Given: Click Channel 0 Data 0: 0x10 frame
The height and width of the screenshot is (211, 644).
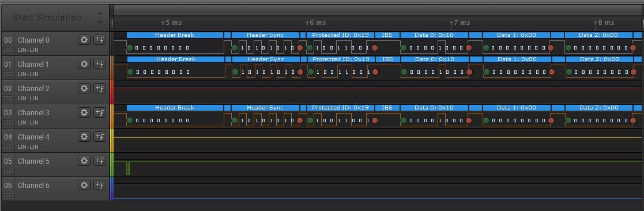Looking at the screenshot, I should [x=434, y=35].
